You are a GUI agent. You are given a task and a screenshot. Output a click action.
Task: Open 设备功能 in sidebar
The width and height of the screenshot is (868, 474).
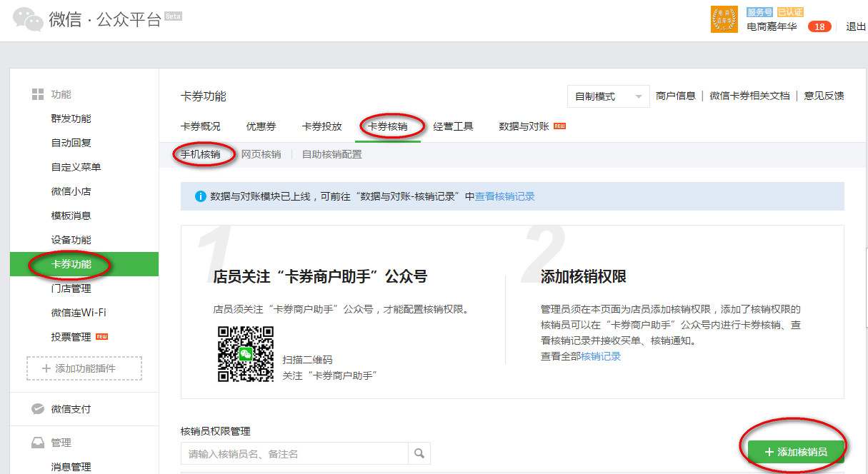point(71,240)
